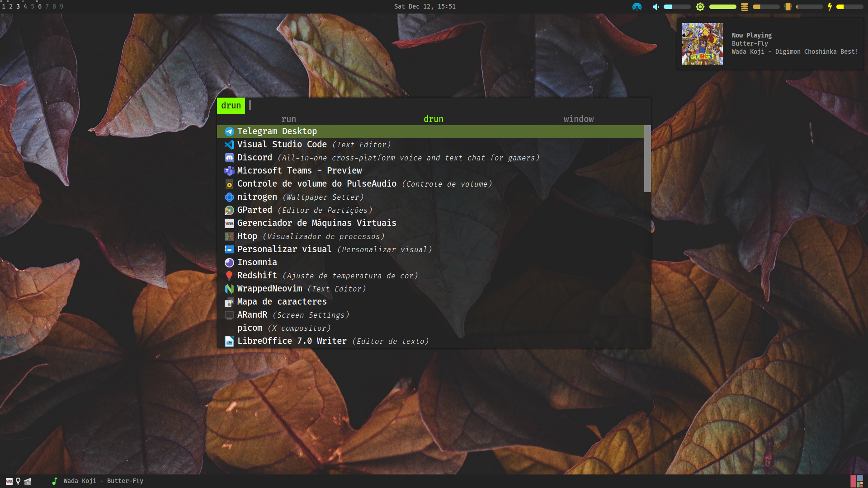
Task: Open Gerenciador de Máquinas Virtuais entry
Action: coord(430,223)
